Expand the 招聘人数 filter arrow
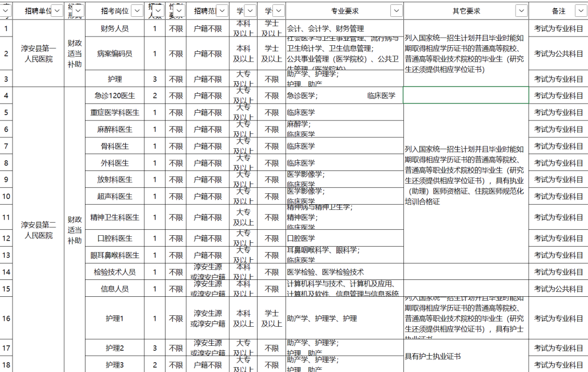Screen dimensions: 588x372 point(158,11)
